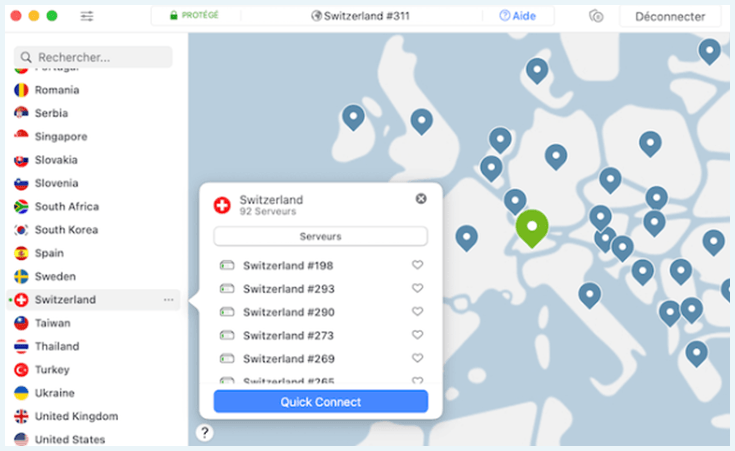Connect to Switzerland #273 server
Image resolution: width=735 pixels, height=451 pixels.
pos(288,336)
